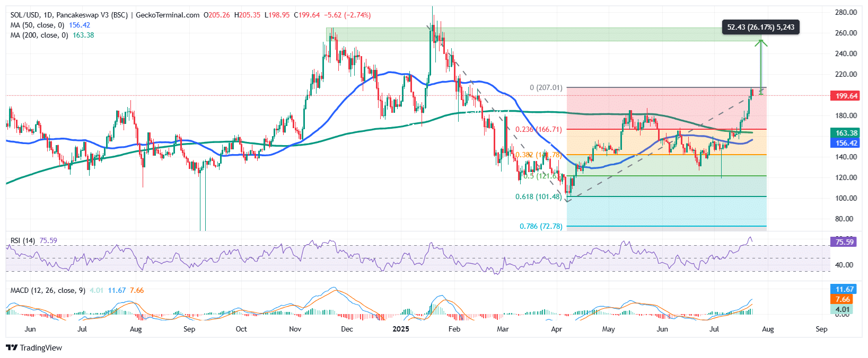Click the 140.00 price axis label
Image resolution: width=868 pixels, height=358 pixels.
pyautogui.click(x=846, y=157)
